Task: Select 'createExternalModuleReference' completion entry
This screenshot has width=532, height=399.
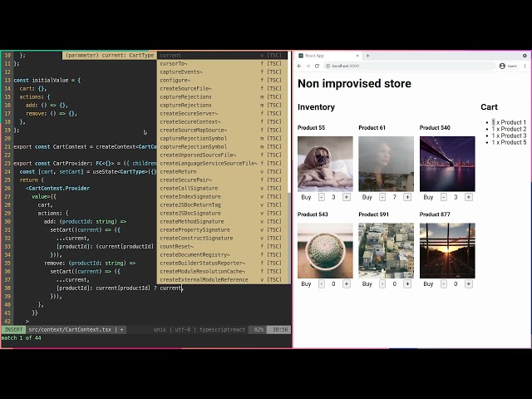Action: tap(222, 279)
